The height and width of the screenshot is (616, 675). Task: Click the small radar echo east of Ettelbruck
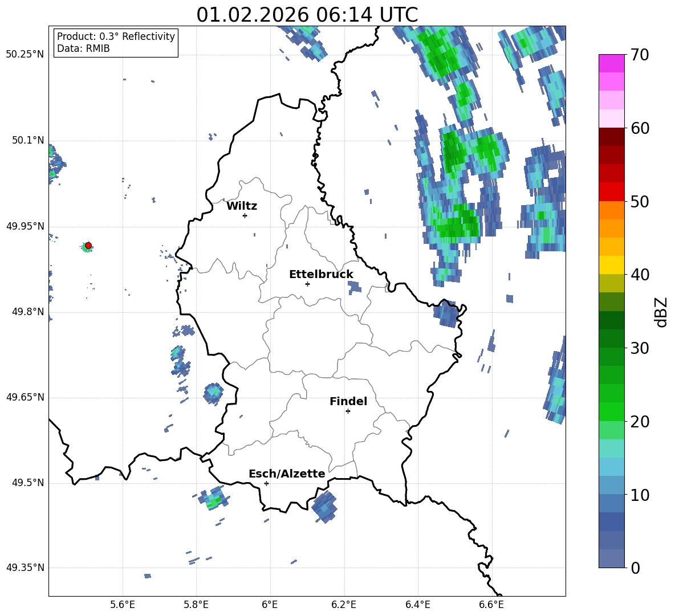coord(354,287)
